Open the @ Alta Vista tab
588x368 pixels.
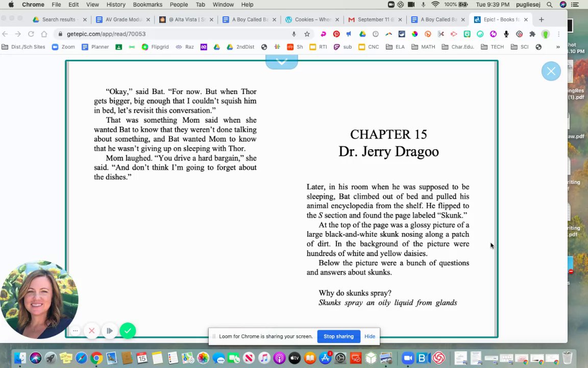click(x=186, y=19)
